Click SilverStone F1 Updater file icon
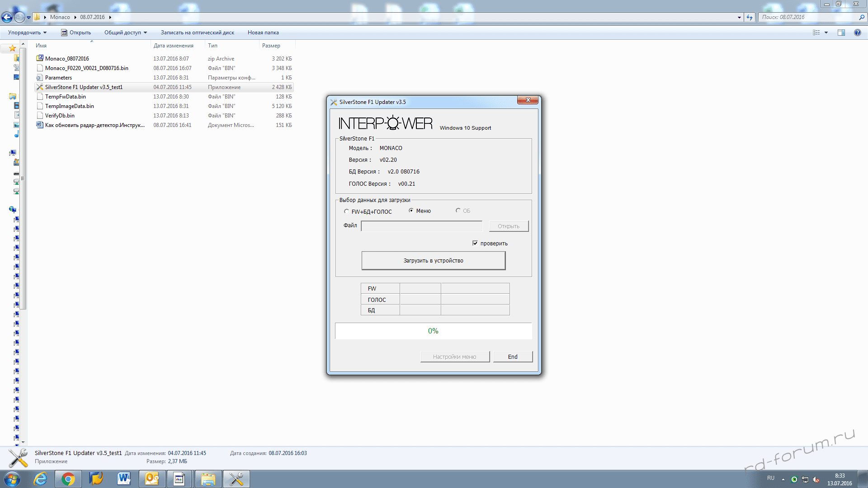Screen dimensions: 868x488 [40, 87]
